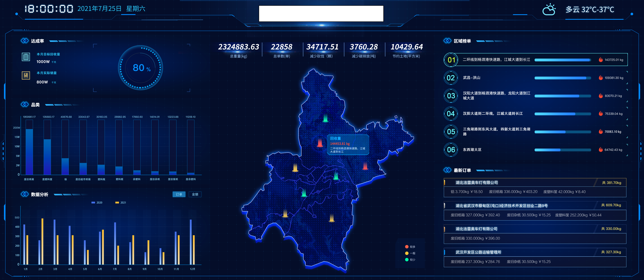Open the 武汉开发区公路运输管理所 order

pos(535,258)
